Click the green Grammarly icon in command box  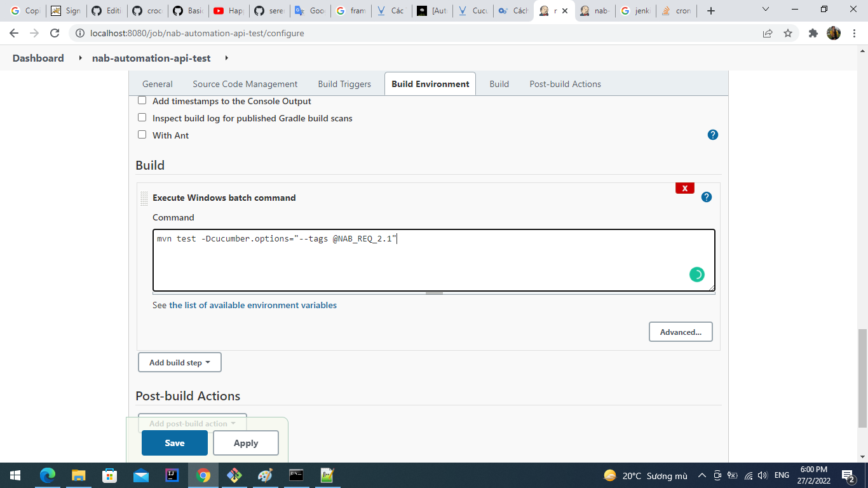click(697, 274)
